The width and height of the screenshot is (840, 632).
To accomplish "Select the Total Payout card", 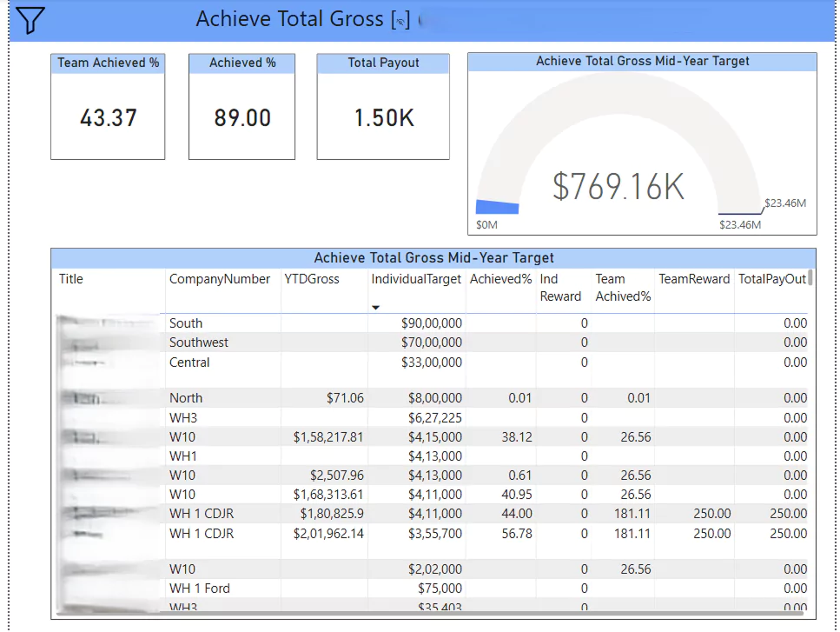I will pos(383,107).
